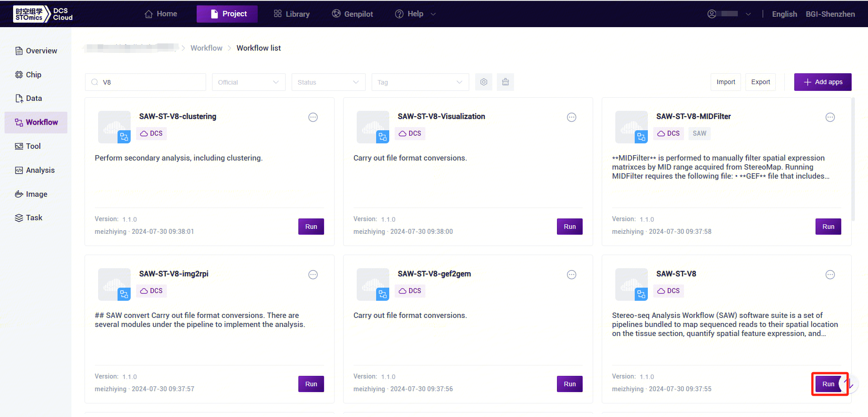This screenshot has height=417, width=868.
Task: Open the Genpilot navigation item
Action: (x=353, y=14)
